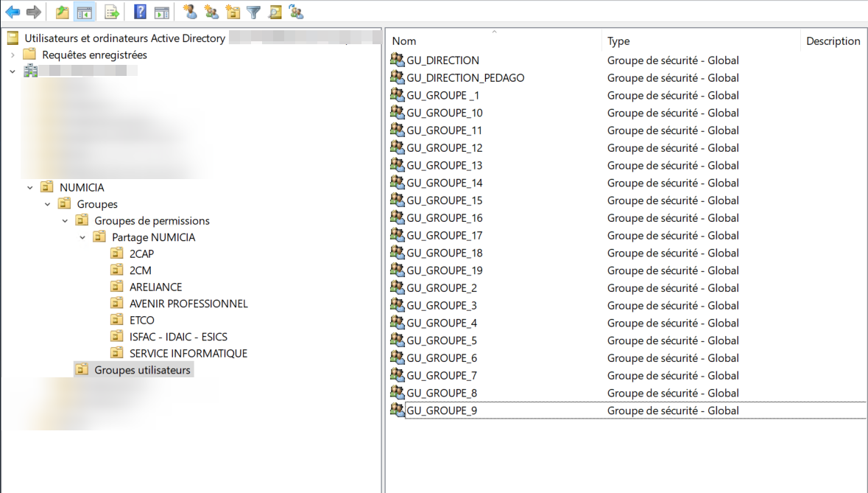Click the Find objects magnifier icon
Image resolution: width=868 pixels, height=493 pixels.
point(275,12)
